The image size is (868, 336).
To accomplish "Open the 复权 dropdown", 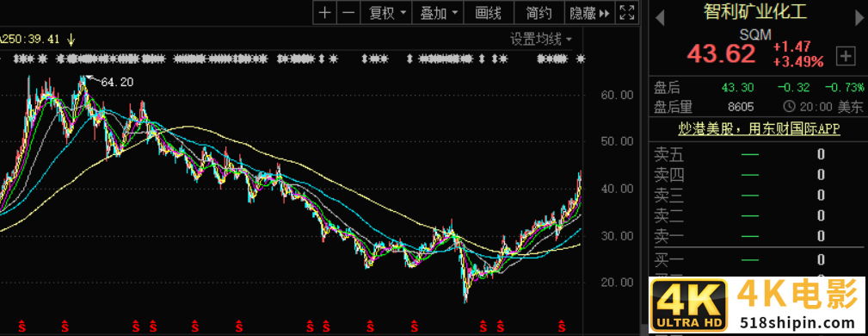I will pos(387,13).
